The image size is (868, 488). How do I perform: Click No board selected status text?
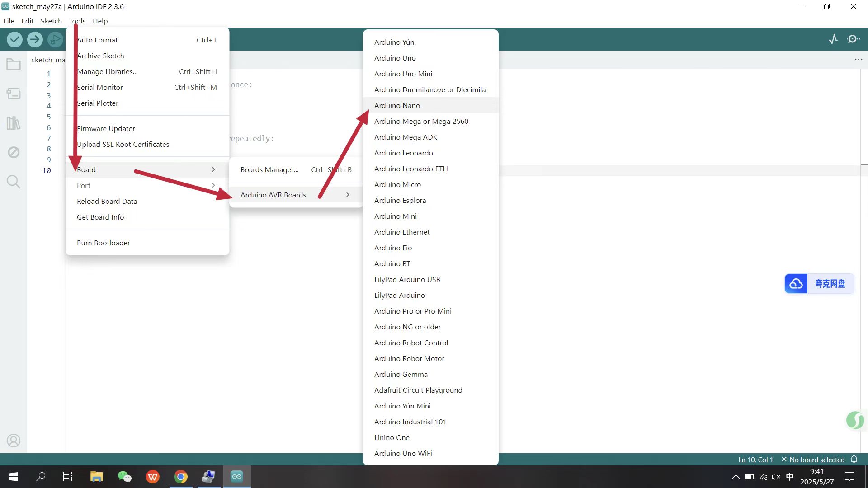click(816, 460)
